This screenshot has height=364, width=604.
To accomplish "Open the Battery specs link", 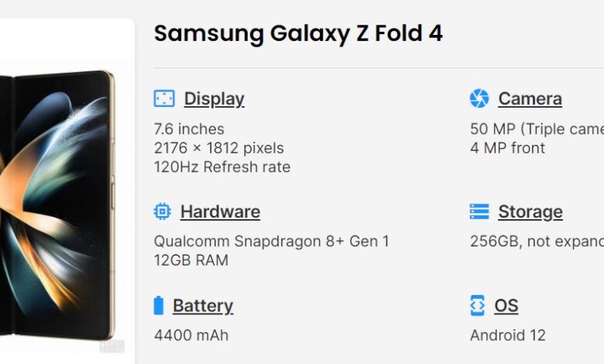I will pos(203,306).
